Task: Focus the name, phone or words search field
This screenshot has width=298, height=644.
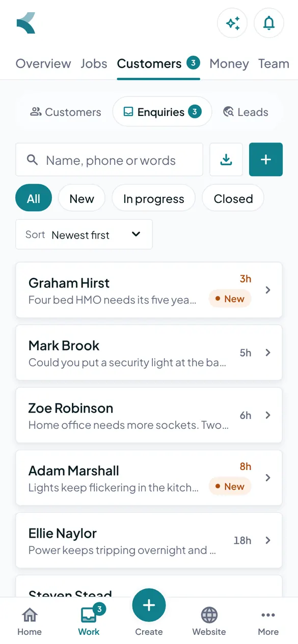Action: 110,160
